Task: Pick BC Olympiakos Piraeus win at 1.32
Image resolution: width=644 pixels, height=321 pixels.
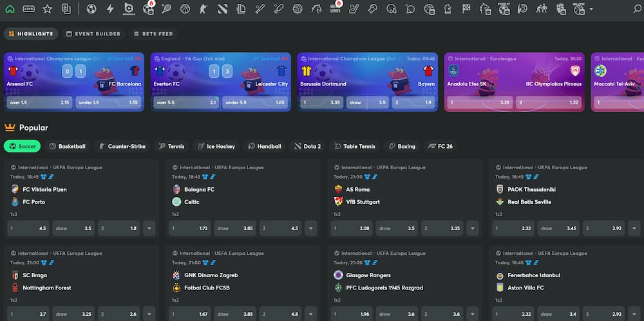Action: tap(549, 103)
